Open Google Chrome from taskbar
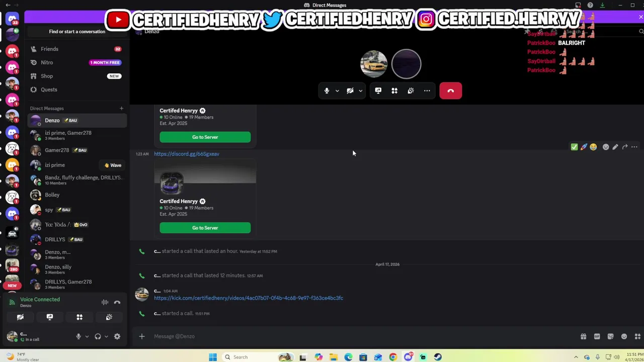 coord(393,357)
